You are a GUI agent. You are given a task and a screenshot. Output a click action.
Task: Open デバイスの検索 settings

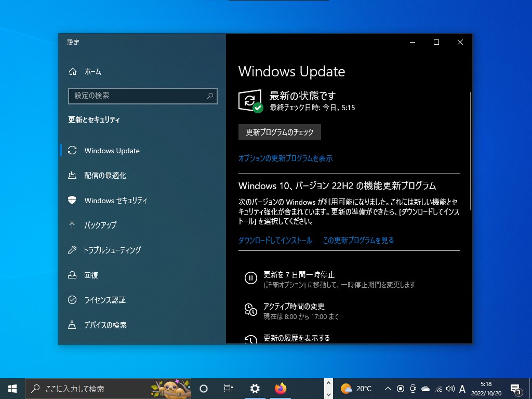(x=105, y=325)
